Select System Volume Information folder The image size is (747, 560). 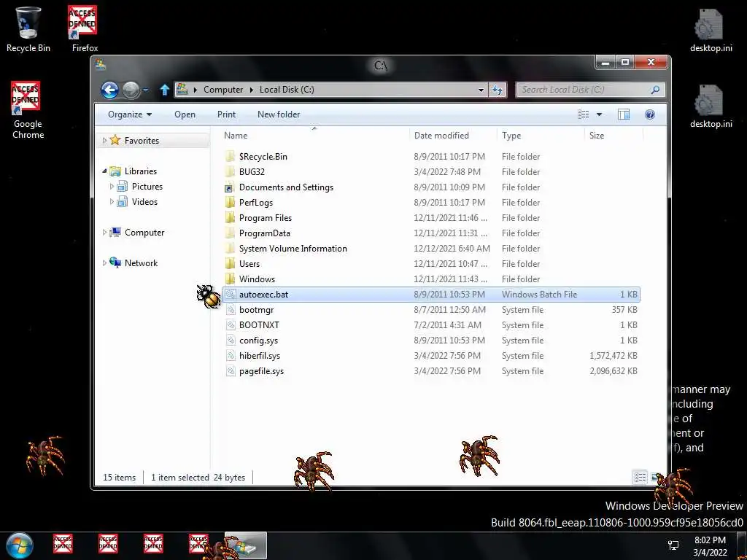[x=293, y=248]
